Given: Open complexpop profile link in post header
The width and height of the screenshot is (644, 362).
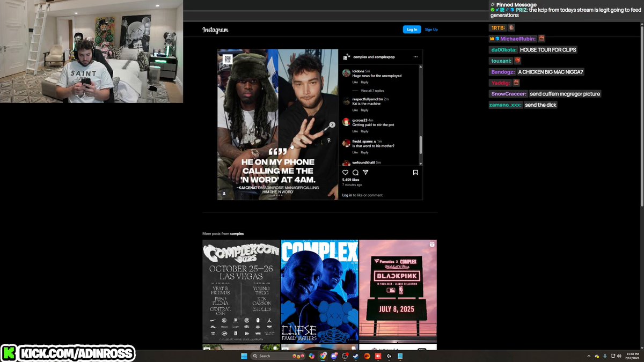Looking at the screenshot, I should 384,57.
